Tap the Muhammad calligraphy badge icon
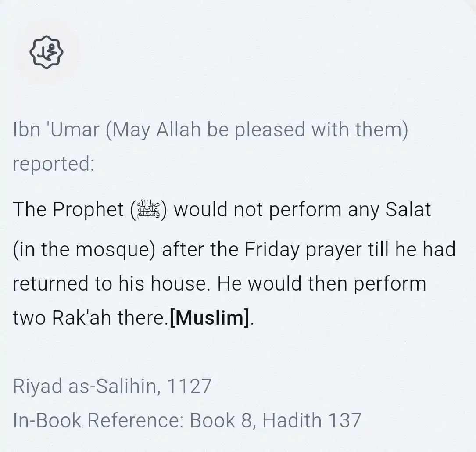The image size is (476, 452). pyautogui.click(x=47, y=52)
